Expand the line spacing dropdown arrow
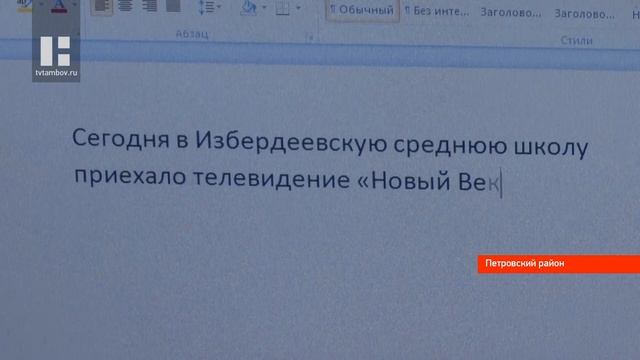This screenshot has height=360, width=640. click(x=219, y=7)
